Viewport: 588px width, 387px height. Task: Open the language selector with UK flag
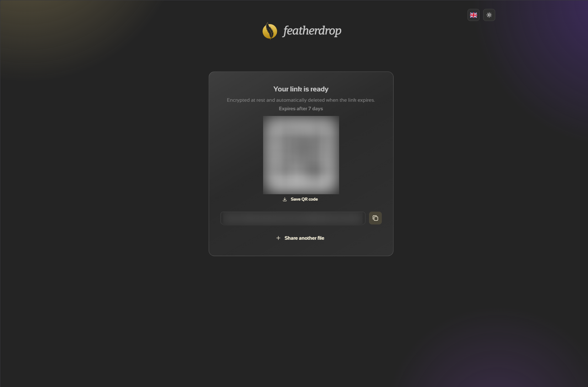point(473,15)
